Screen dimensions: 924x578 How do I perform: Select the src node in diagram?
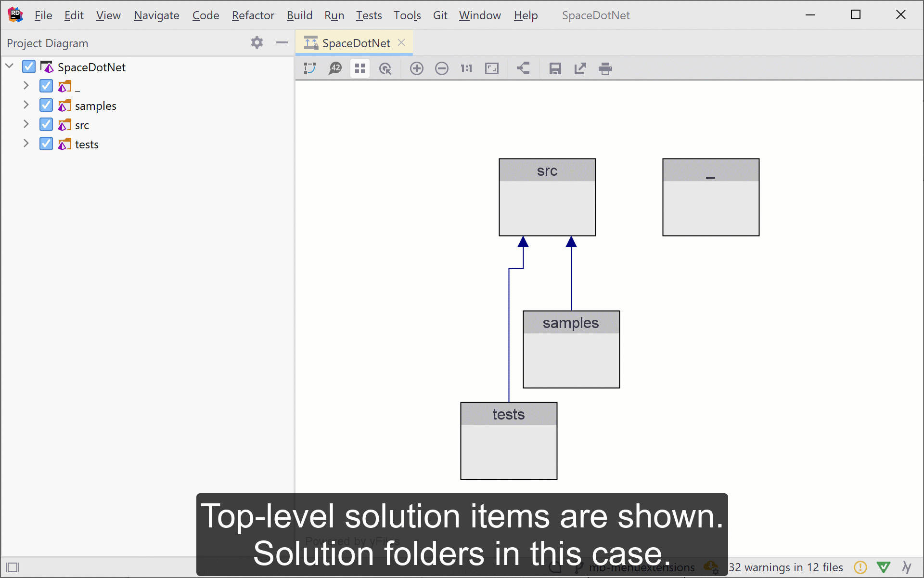click(x=547, y=197)
